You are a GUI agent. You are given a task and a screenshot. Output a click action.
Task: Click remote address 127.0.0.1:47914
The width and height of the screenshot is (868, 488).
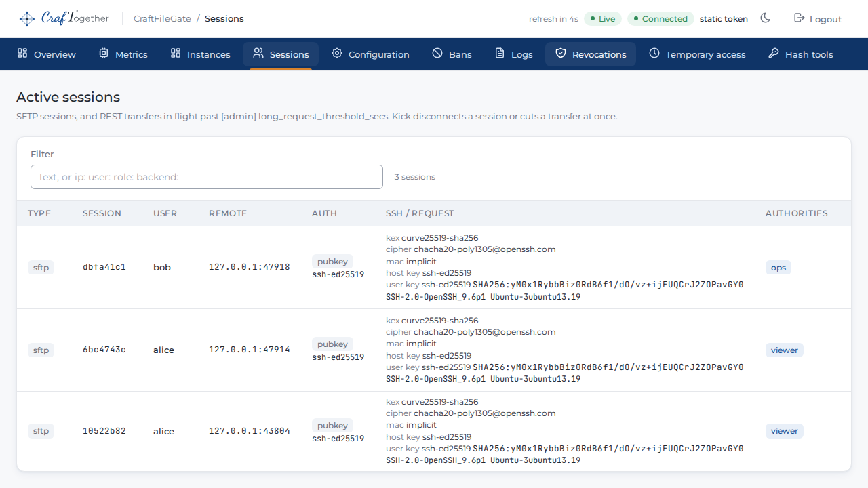(x=250, y=350)
